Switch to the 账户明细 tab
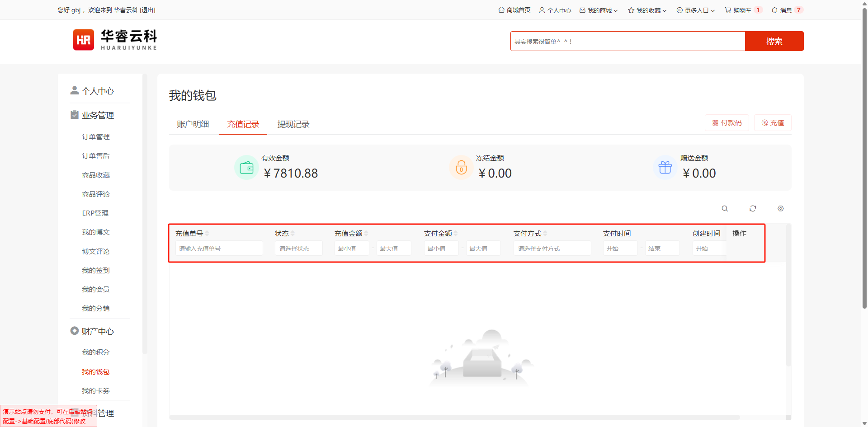 193,124
